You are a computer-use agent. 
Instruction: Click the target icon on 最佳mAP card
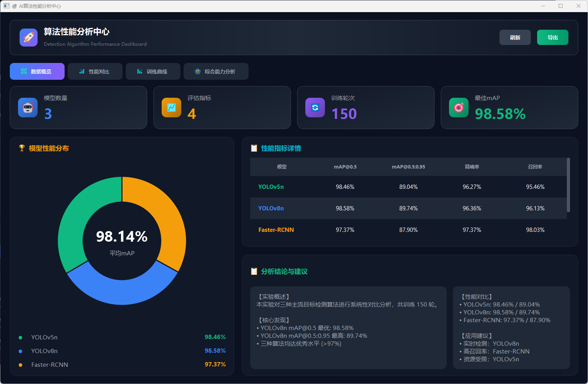click(x=459, y=108)
